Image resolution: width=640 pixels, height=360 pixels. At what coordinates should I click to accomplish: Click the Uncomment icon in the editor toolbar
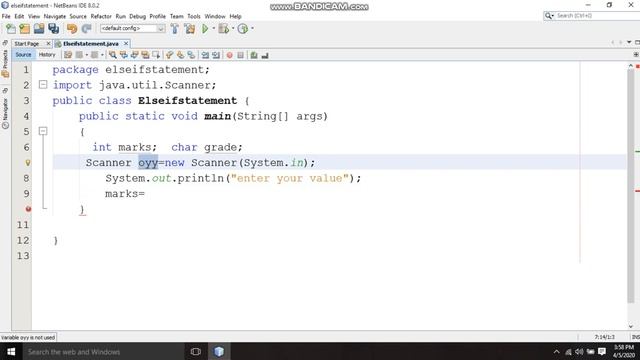tap(265, 55)
